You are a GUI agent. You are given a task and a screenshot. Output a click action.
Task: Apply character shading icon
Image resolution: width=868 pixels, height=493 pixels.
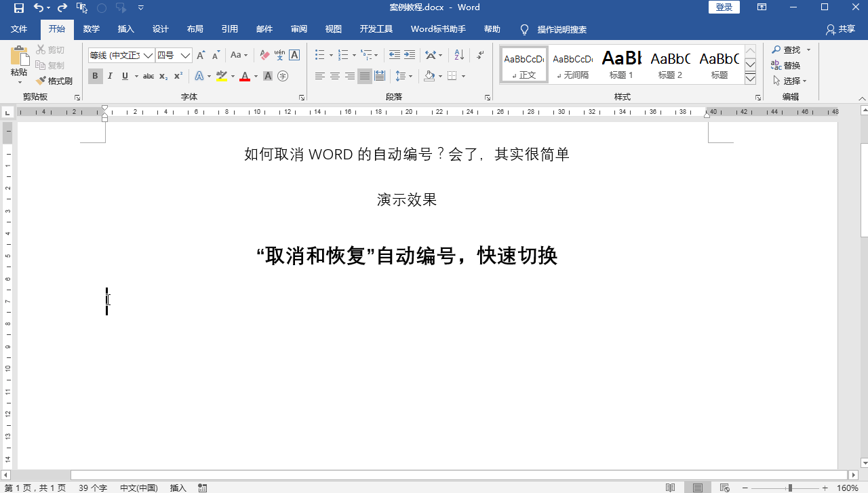(268, 76)
